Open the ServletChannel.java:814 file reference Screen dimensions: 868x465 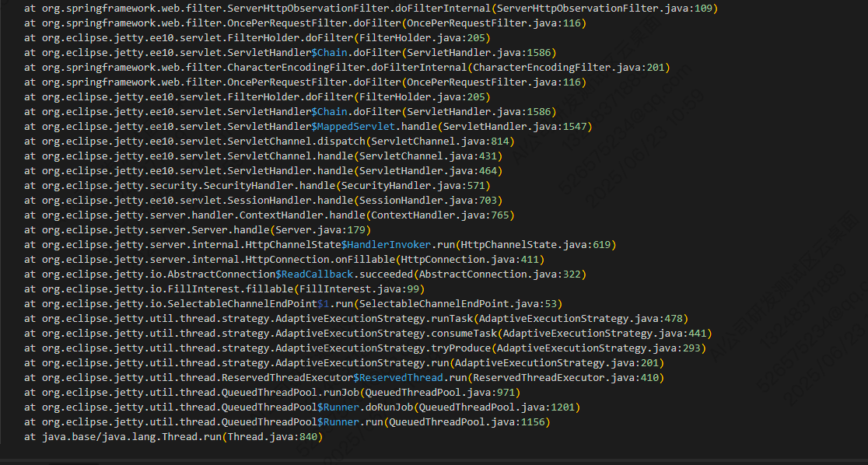click(x=440, y=142)
